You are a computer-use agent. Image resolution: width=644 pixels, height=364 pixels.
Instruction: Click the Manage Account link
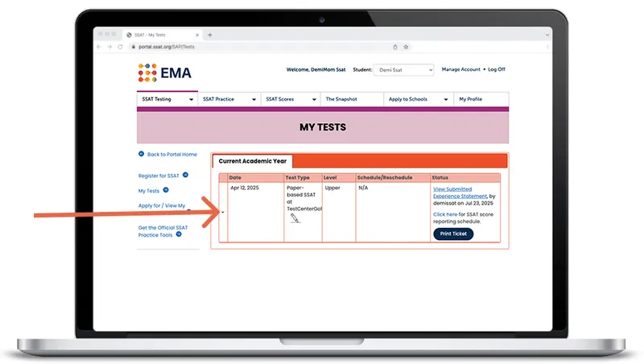tap(460, 69)
